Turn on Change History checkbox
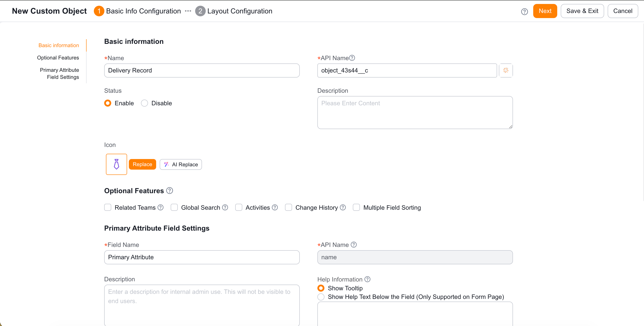The width and height of the screenshot is (644, 326). tap(289, 207)
